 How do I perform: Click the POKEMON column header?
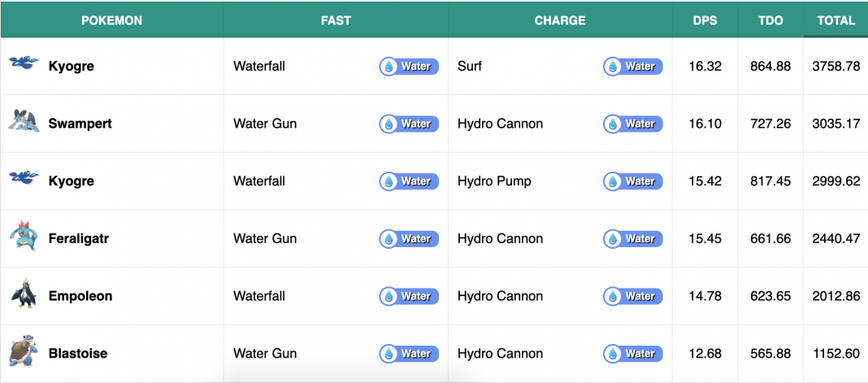(112, 20)
